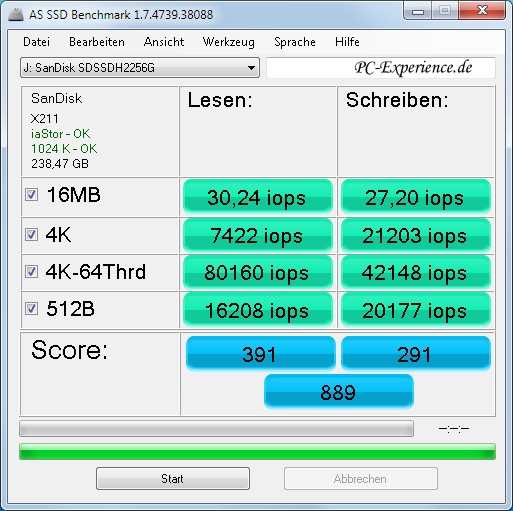
Task: Click the 4K-64Thrd read result 80160 iops
Action: (258, 272)
